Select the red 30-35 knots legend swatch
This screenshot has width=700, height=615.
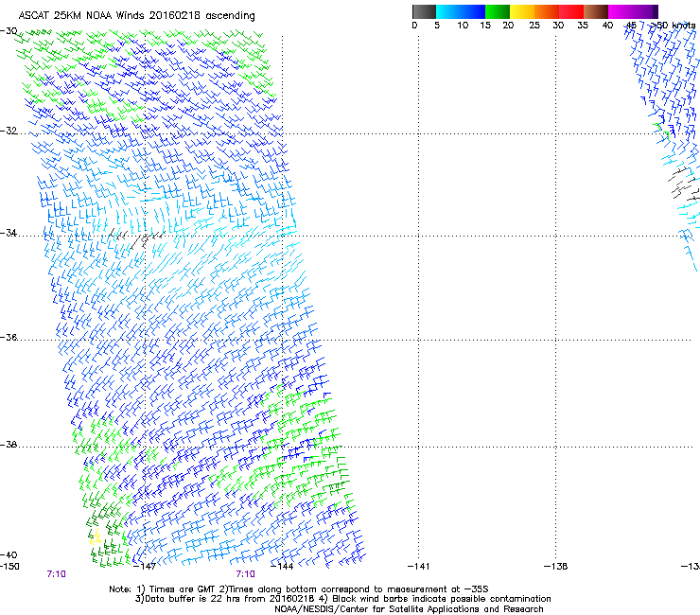coord(571,11)
